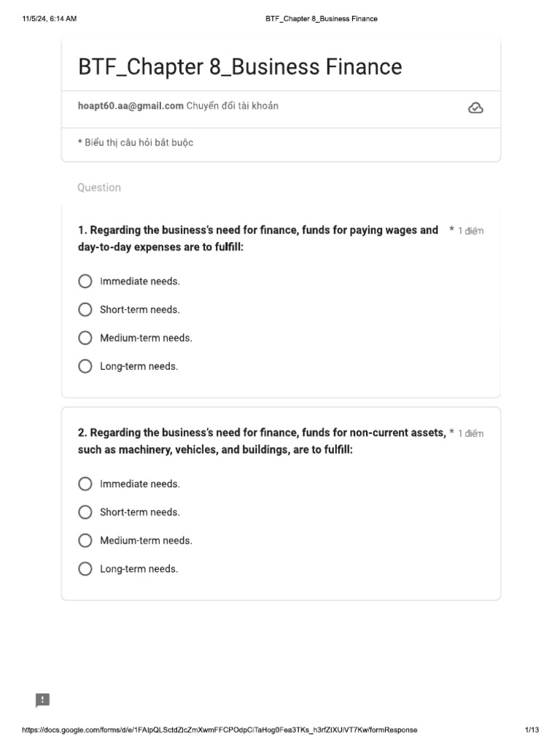560x747 pixels.
Task: Click the 'Chuyển đổi tài khoản' switch account link
Action: point(232,107)
